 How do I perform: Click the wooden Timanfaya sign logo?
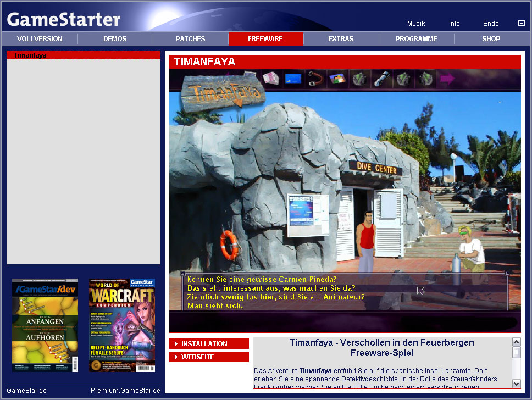pos(222,91)
